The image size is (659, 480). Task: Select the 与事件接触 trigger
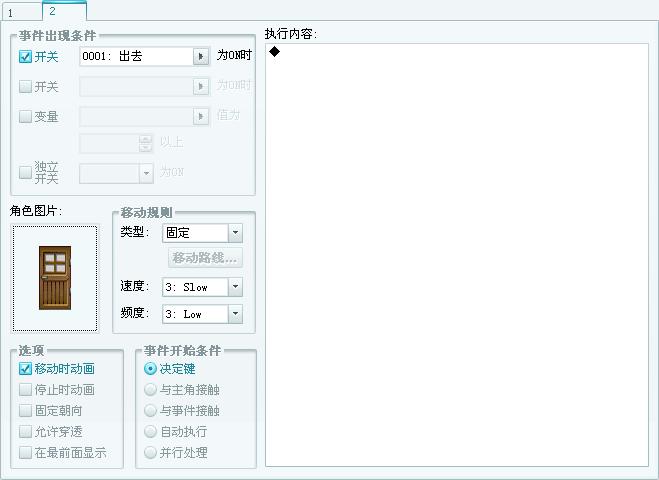click(150, 411)
